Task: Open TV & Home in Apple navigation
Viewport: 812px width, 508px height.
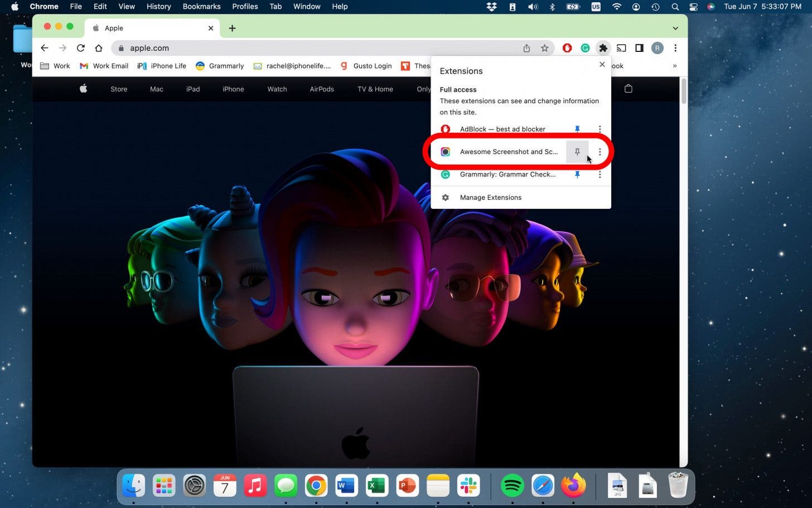Action: click(x=375, y=89)
